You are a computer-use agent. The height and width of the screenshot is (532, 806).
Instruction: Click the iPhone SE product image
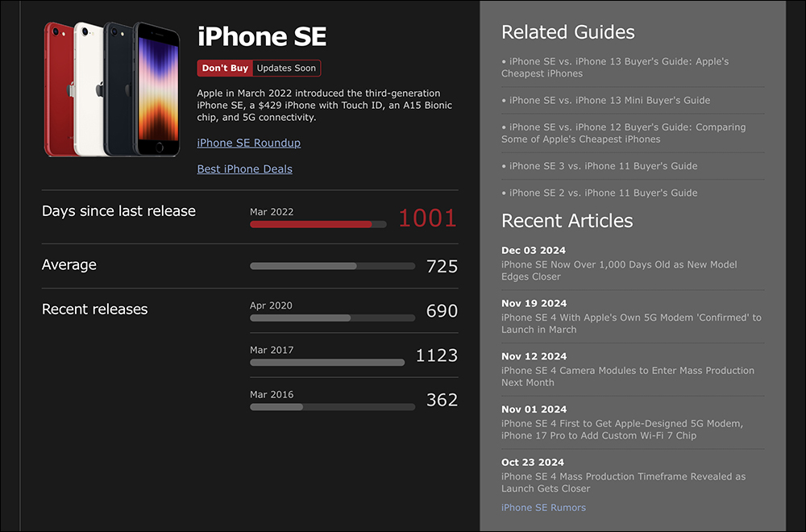pyautogui.click(x=111, y=89)
